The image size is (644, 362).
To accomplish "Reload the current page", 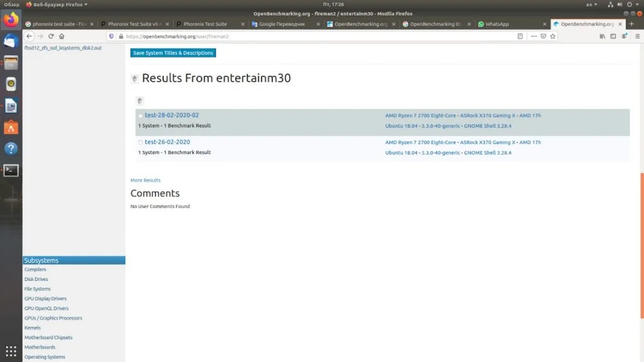I will tap(51, 36).
